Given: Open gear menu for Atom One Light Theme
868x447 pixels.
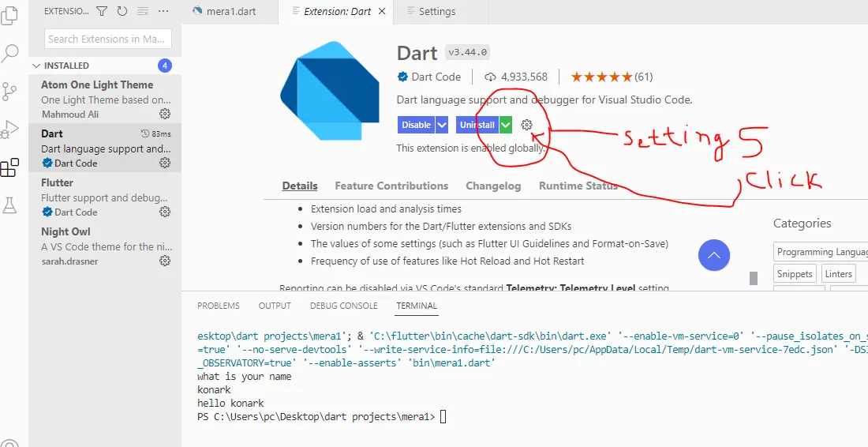Looking at the screenshot, I should pos(165,114).
